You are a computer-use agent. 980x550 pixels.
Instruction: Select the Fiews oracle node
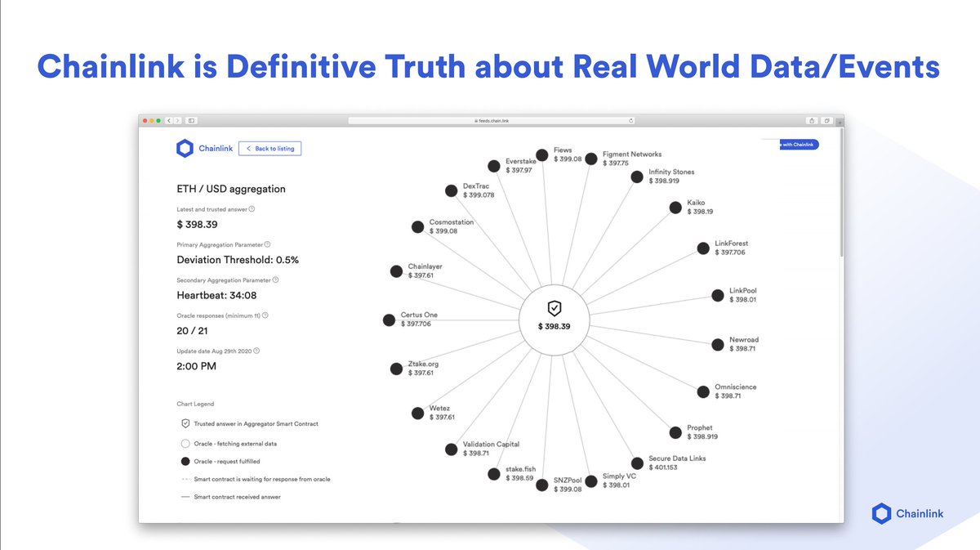[541, 154]
